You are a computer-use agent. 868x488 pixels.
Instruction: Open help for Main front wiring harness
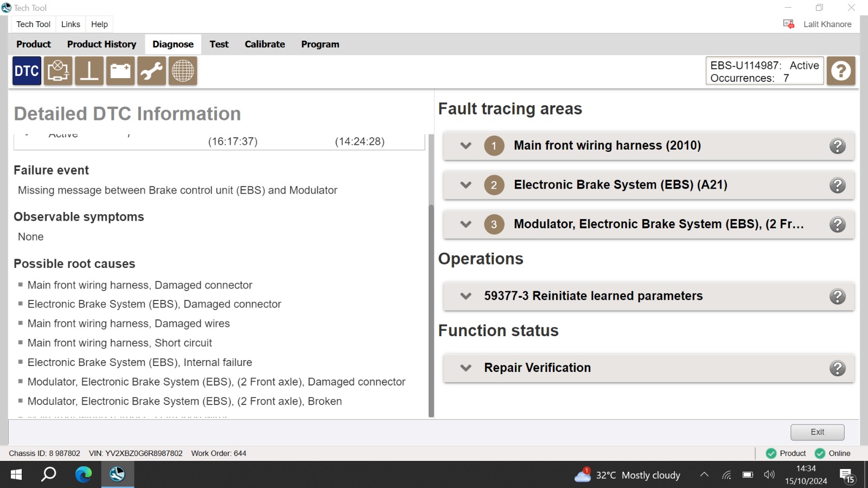point(838,146)
